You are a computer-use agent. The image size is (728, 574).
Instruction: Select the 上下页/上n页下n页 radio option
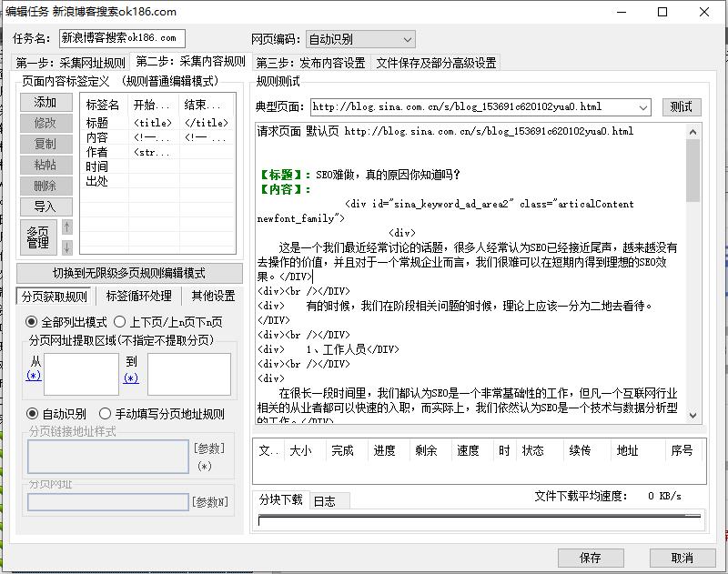(119, 322)
